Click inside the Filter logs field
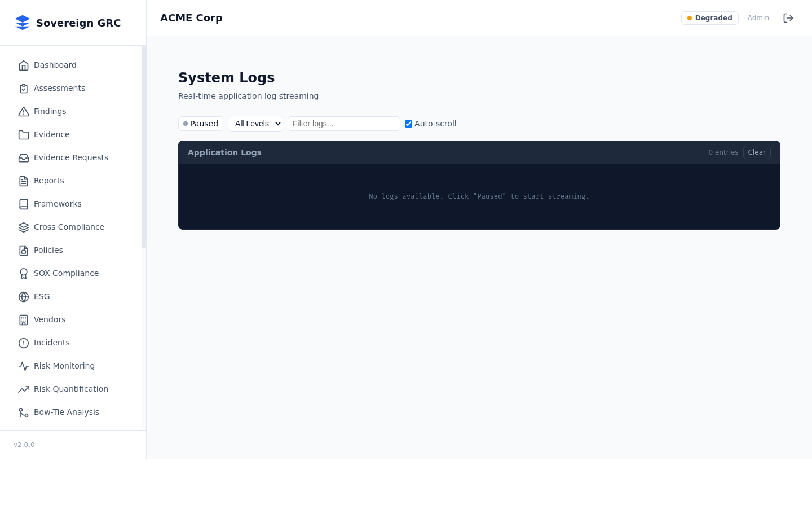 pyautogui.click(x=344, y=124)
